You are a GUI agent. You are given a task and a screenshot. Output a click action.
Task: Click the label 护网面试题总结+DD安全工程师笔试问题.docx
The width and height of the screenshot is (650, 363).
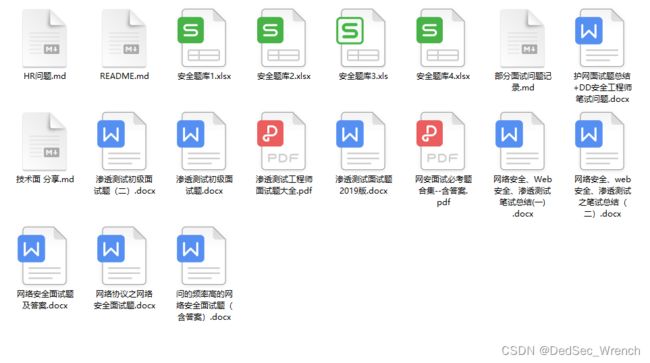coord(602,87)
